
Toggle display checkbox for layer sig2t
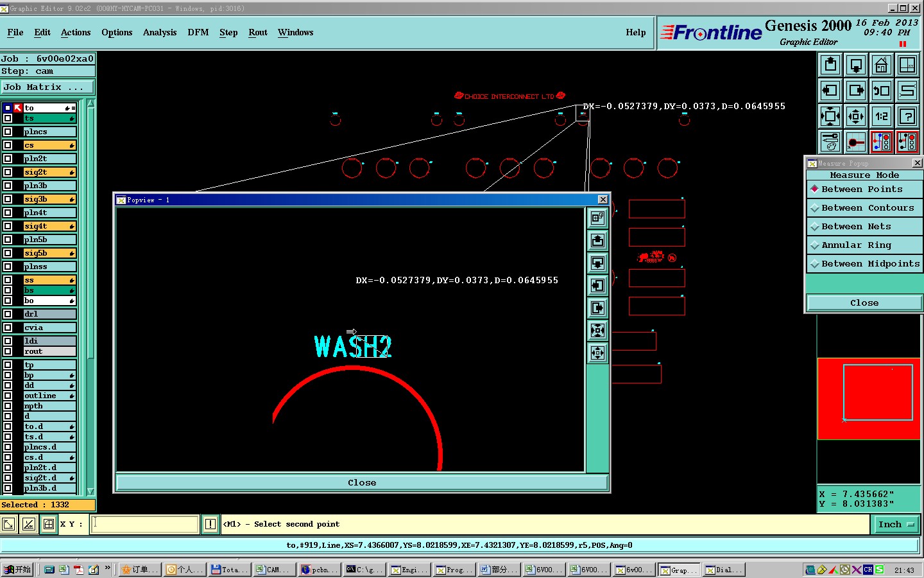pyautogui.click(x=8, y=172)
